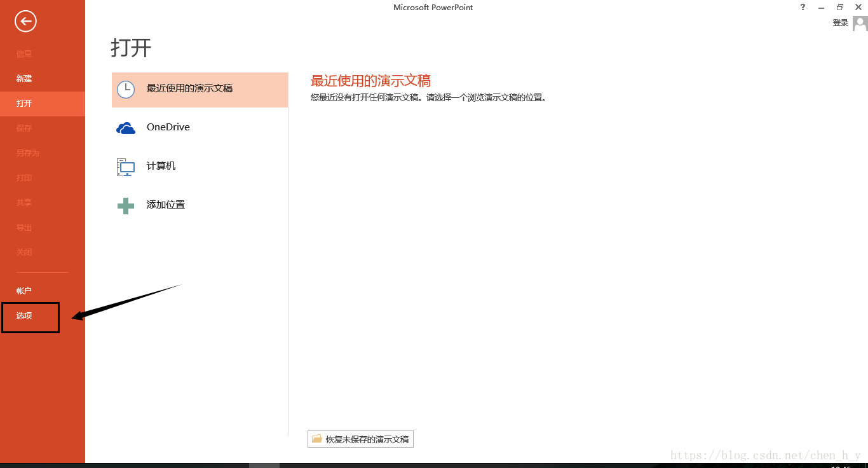Select 打开 in the sidebar
This screenshot has height=468, width=868.
click(43, 104)
